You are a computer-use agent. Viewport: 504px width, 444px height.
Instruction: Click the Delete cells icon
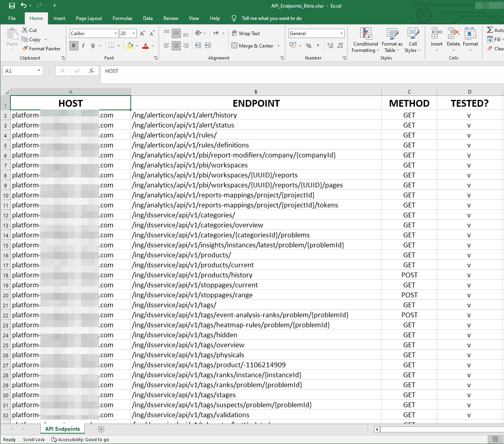[x=453, y=33]
